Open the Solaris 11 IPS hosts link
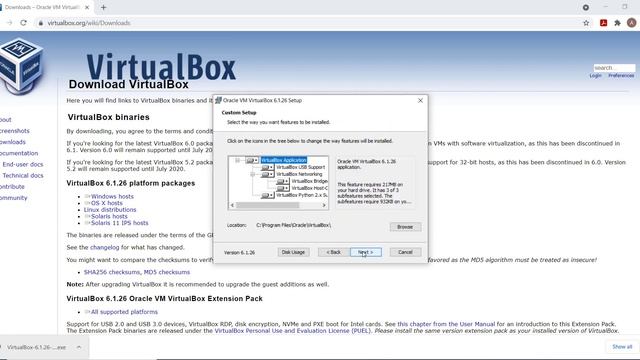The width and height of the screenshot is (640, 360). click(x=120, y=223)
